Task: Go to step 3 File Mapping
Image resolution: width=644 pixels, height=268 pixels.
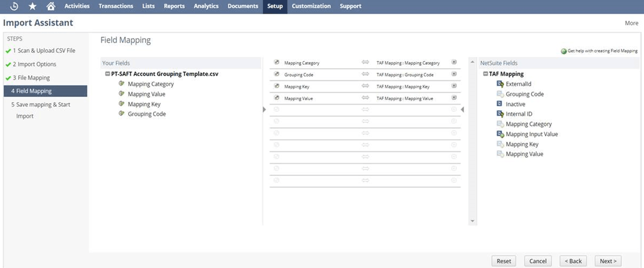Action: tap(31, 78)
